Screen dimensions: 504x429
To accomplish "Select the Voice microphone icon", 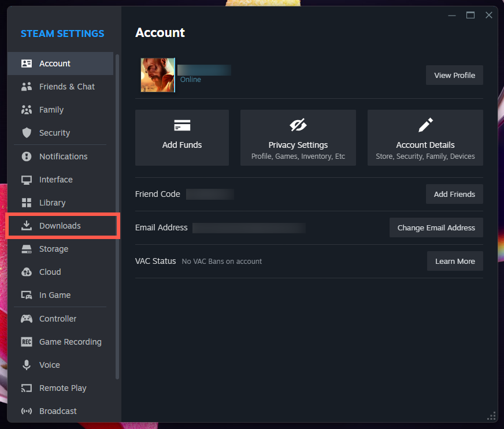I will (x=27, y=365).
